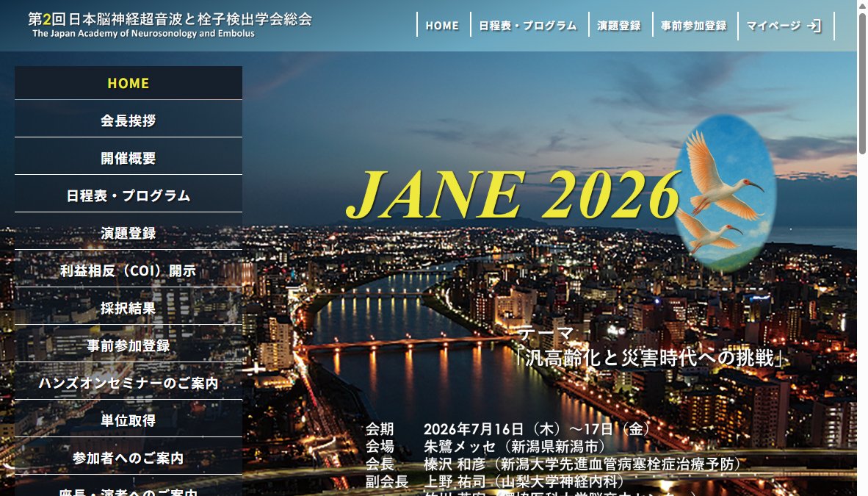Click the vertical page scrollbar thumb

tap(862, 83)
